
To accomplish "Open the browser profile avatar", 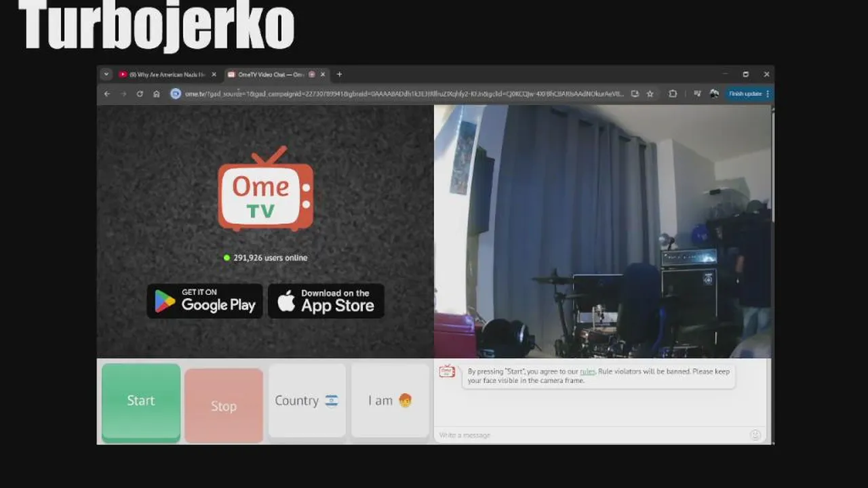I will pyautogui.click(x=714, y=94).
